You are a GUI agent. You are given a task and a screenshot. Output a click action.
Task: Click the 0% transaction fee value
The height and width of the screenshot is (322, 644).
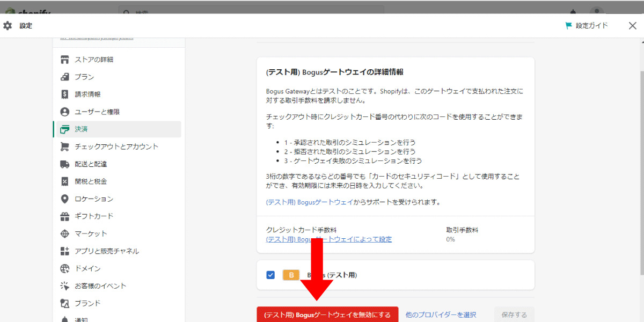coord(450,239)
